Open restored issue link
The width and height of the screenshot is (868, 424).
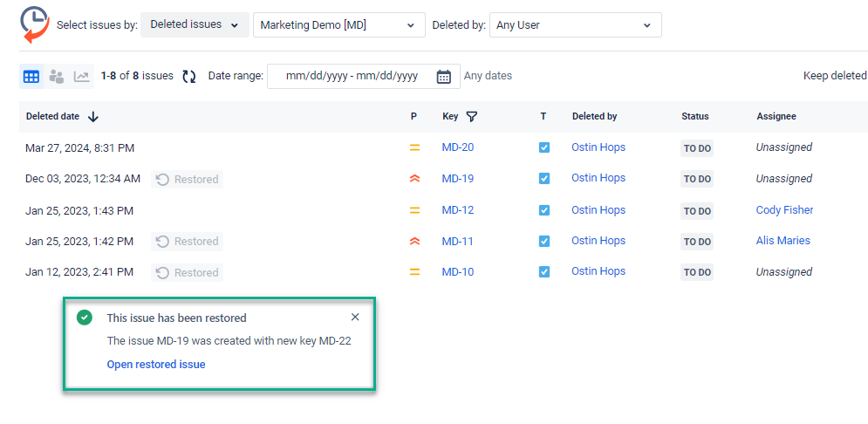156,364
